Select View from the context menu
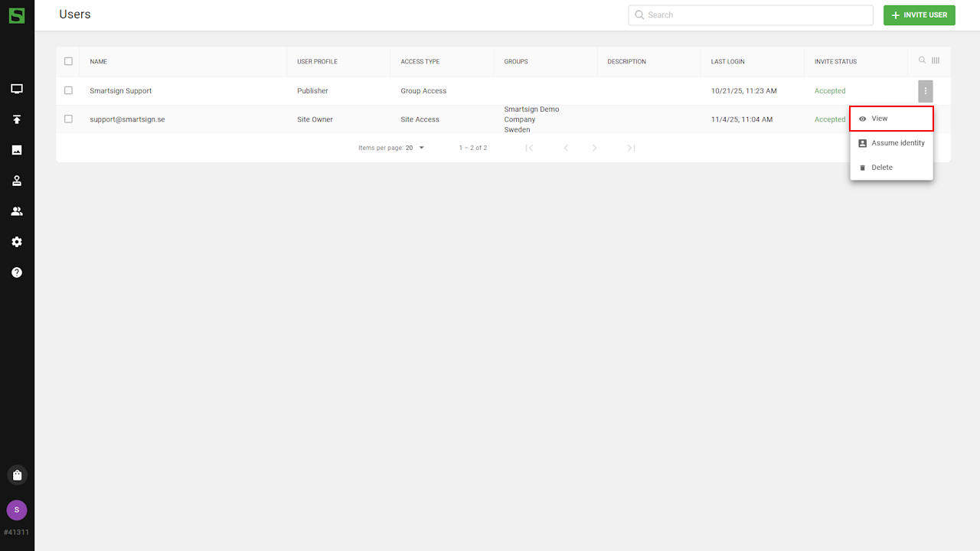980x551 pixels. click(891, 119)
